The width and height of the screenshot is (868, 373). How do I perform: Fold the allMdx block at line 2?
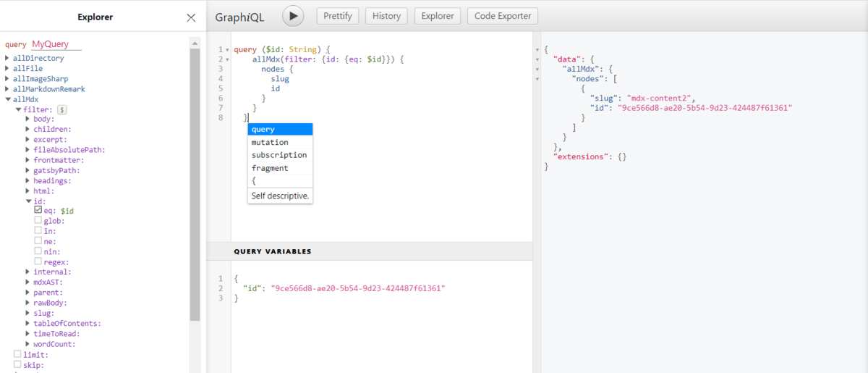[227, 59]
